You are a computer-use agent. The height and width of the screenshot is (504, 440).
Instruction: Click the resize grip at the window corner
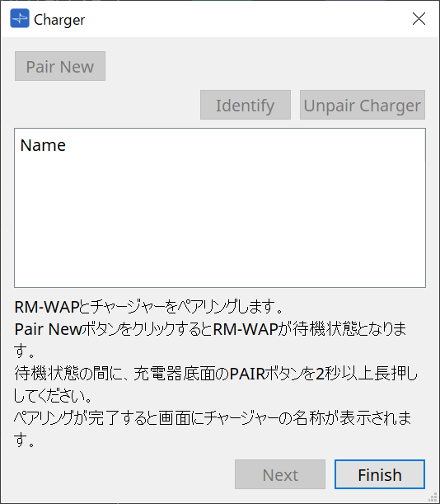click(x=433, y=497)
